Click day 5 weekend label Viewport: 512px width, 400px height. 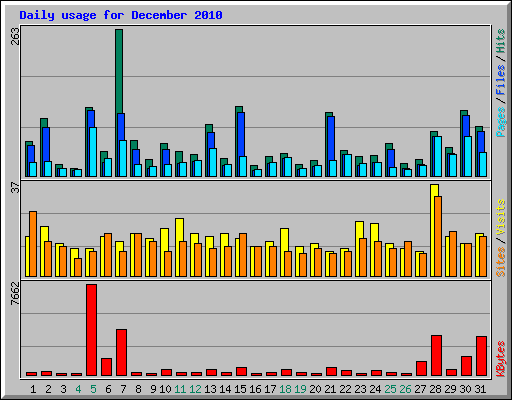point(93,389)
